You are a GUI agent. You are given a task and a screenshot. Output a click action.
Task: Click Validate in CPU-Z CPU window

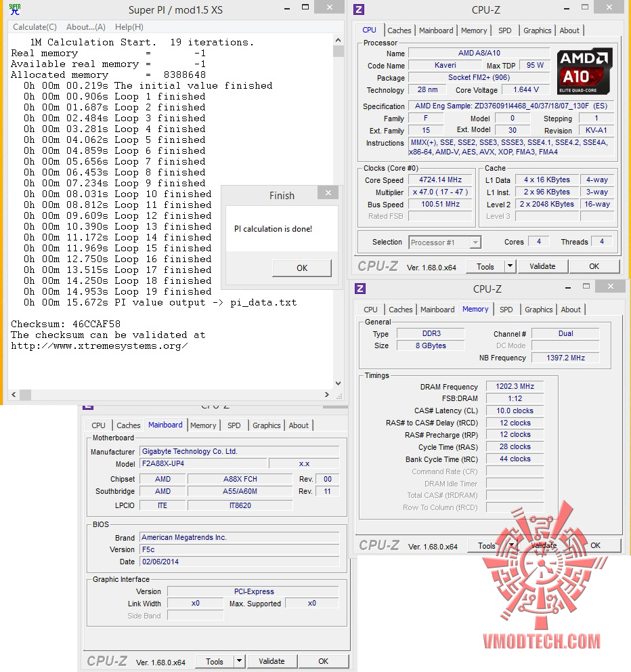pos(542,267)
